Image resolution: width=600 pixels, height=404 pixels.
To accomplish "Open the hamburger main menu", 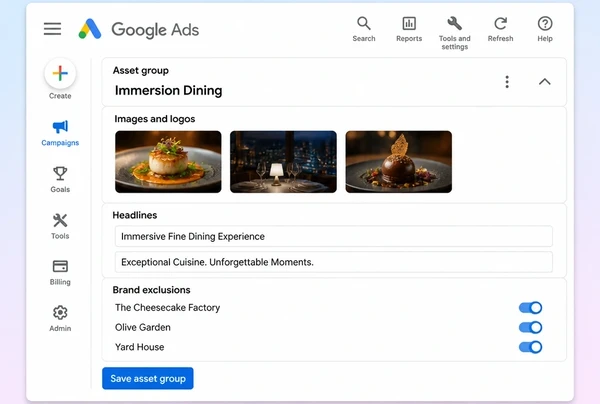I will tap(52, 29).
